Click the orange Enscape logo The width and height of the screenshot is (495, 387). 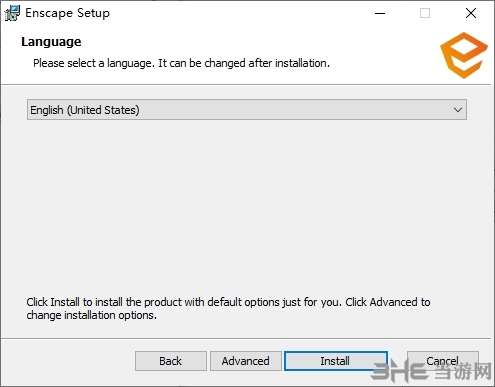point(464,55)
